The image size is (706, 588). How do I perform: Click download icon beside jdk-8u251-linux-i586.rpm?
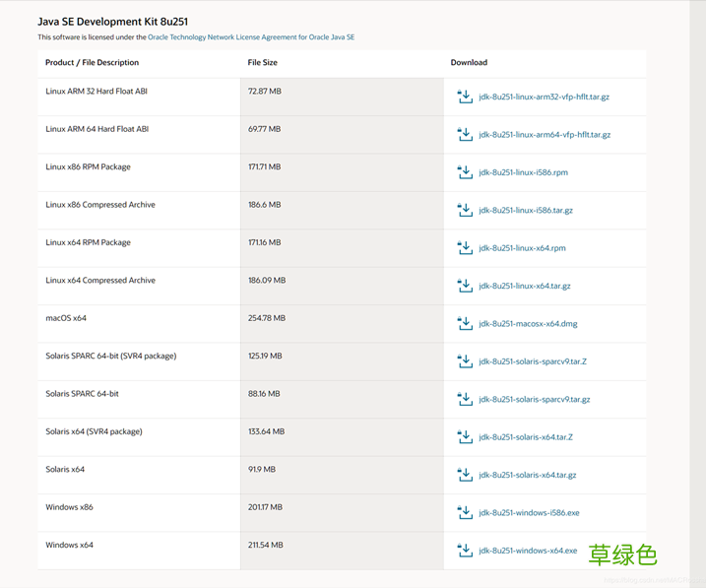coord(465,172)
